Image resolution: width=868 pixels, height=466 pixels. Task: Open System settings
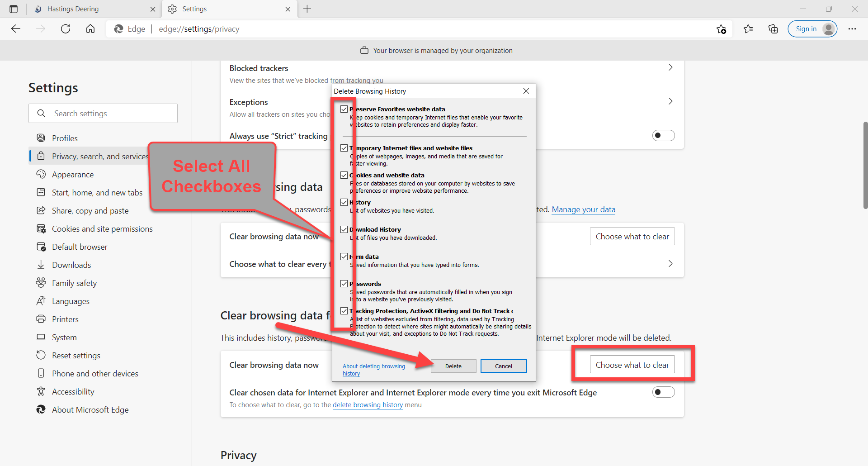[x=64, y=337]
